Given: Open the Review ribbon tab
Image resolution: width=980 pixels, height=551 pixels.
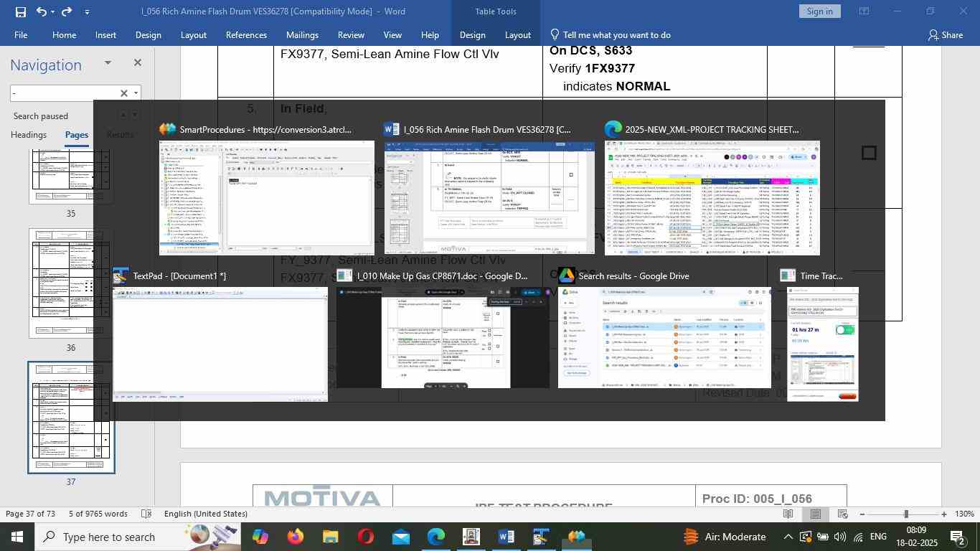Looking at the screenshot, I should [x=351, y=35].
